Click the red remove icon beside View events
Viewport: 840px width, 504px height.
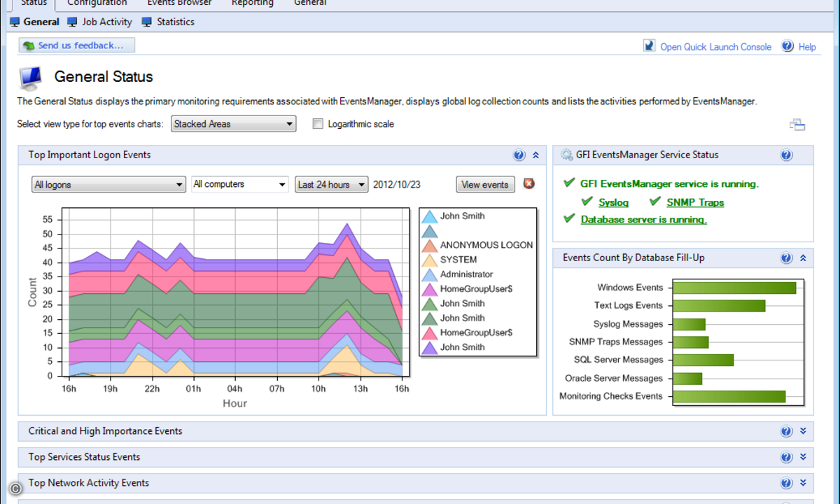click(529, 183)
